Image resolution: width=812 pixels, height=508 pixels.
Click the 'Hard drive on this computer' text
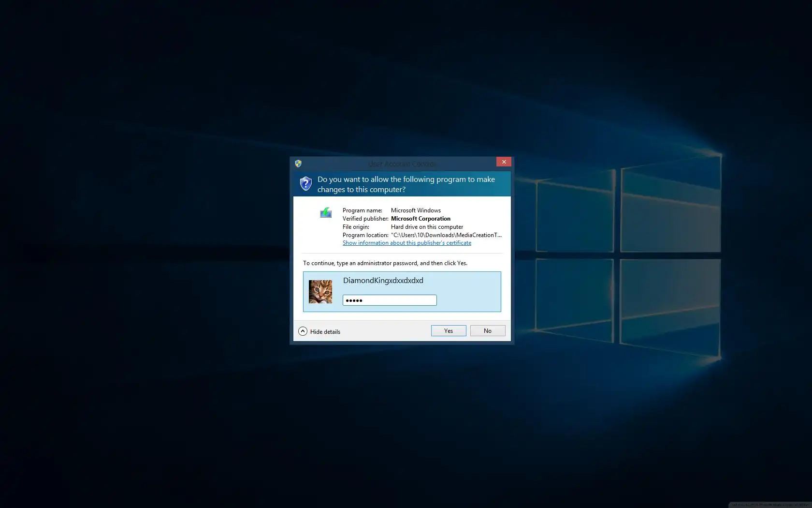click(427, 227)
